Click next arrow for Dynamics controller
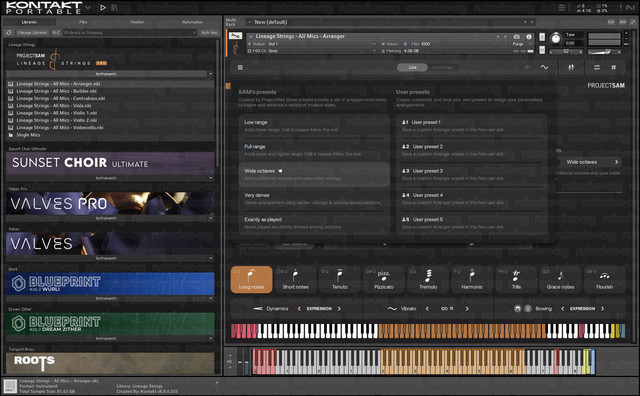This screenshot has height=396, width=640. point(339,309)
